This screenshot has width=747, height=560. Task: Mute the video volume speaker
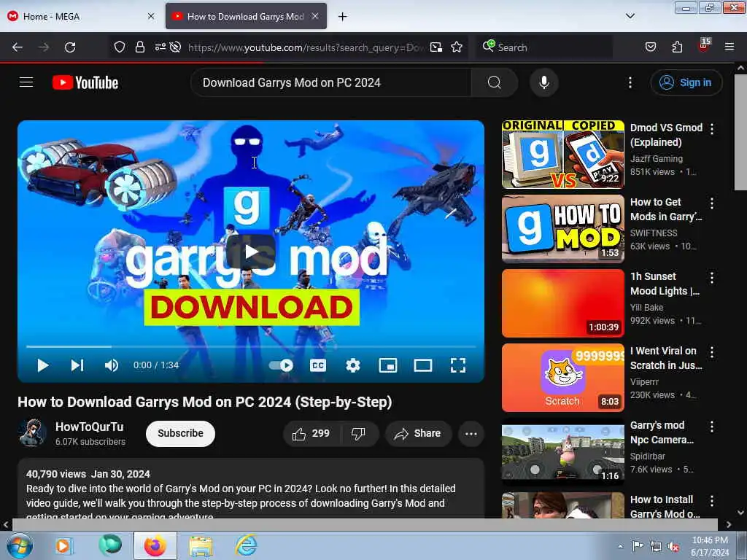click(112, 365)
